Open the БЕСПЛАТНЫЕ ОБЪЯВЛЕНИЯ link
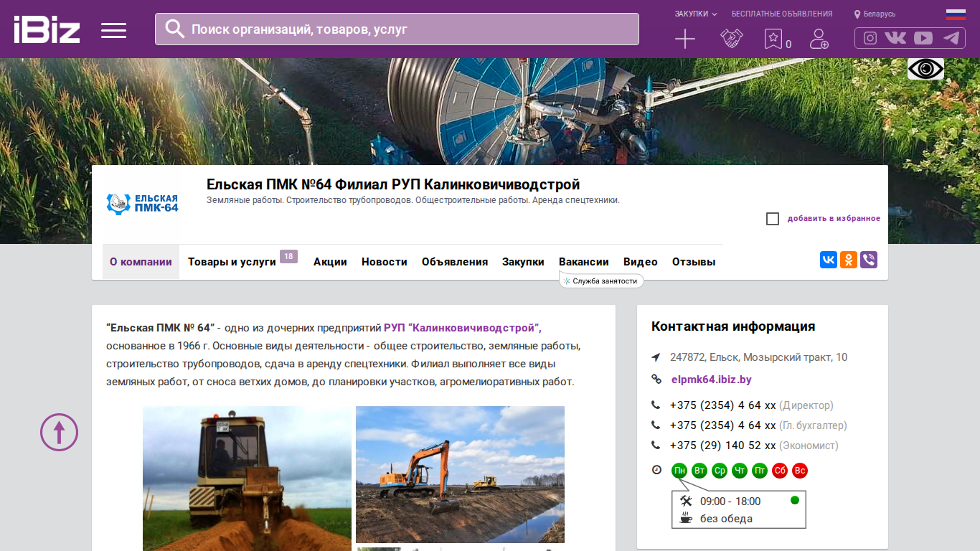Image resolution: width=980 pixels, height=551 pixels. [782, 14]
